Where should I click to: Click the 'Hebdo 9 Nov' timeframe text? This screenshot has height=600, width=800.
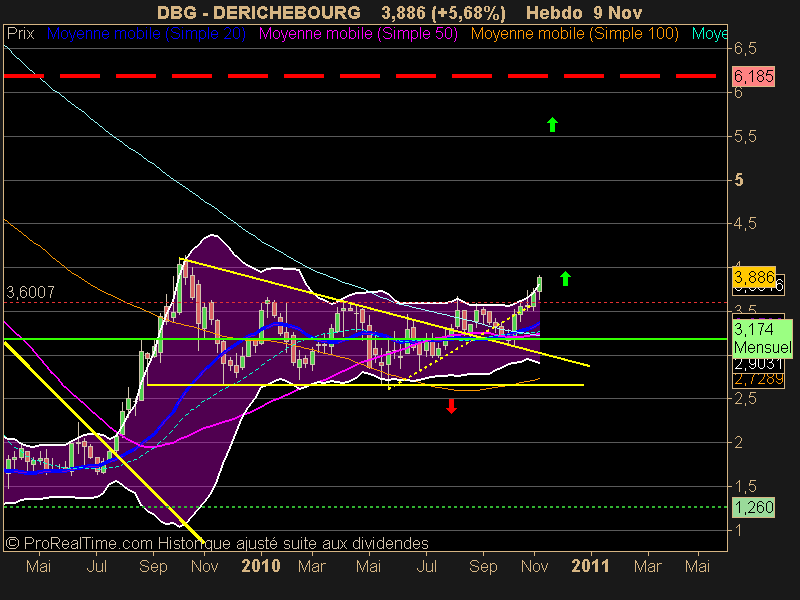[x=584, y=12]
